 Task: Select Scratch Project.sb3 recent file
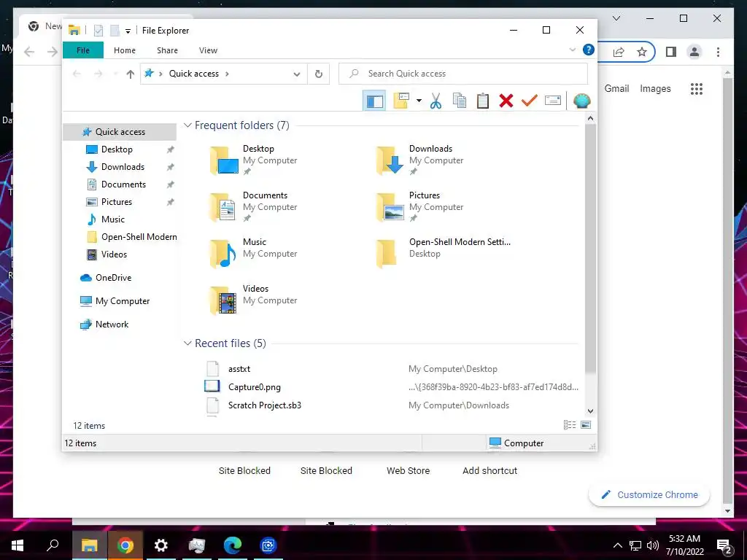tap(264, 405)
